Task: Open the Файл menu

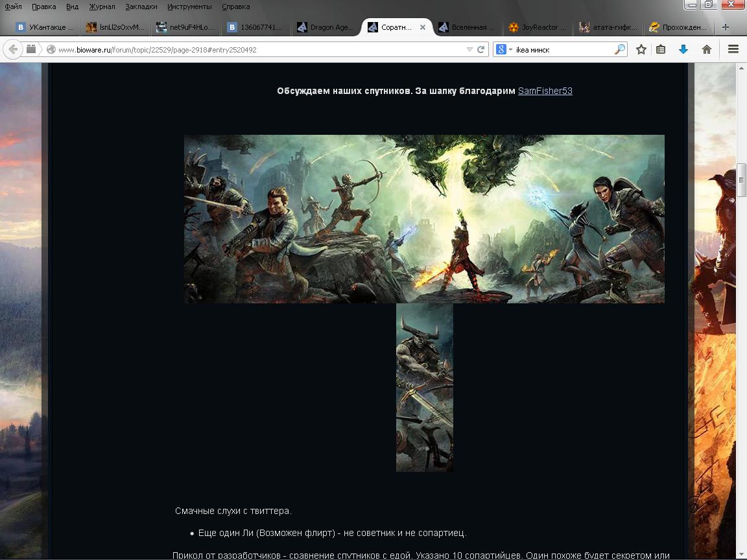Action: coord(14,6)
